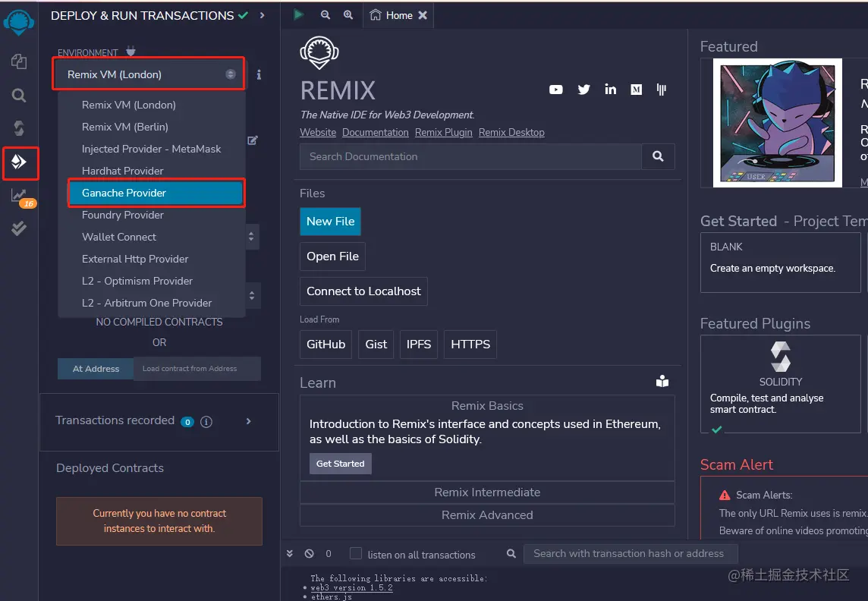This screenshot has height=601, width=868.
Task: Load from GitHub button
Action: point(326,345)
